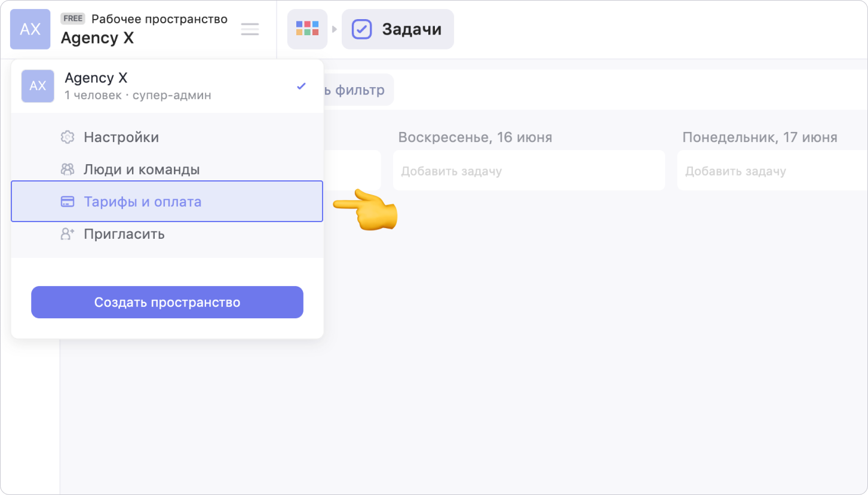Click the Задачи checkbox icon in breadcrumb
Image resolution: width=868 pixels, height=495 pixels.
(x=361, y=29)
